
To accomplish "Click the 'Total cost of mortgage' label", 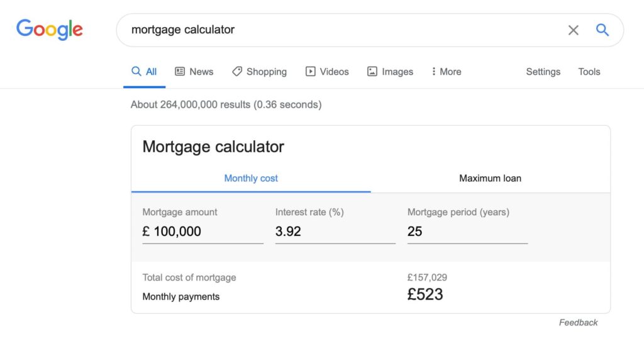I will 189,277.
